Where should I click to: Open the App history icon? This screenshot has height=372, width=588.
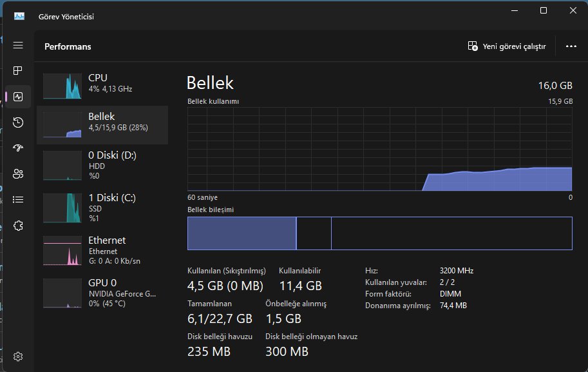pyautogui.click(x=18, y=122)
